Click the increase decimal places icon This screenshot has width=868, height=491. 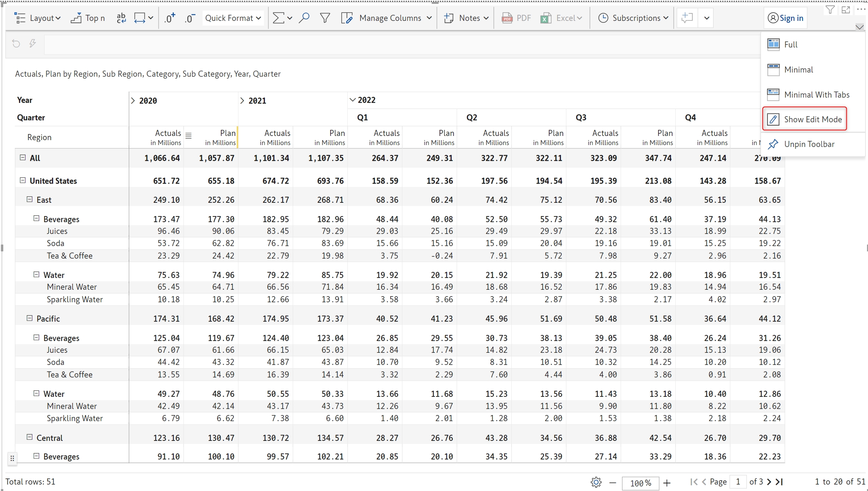pos(169,18)
